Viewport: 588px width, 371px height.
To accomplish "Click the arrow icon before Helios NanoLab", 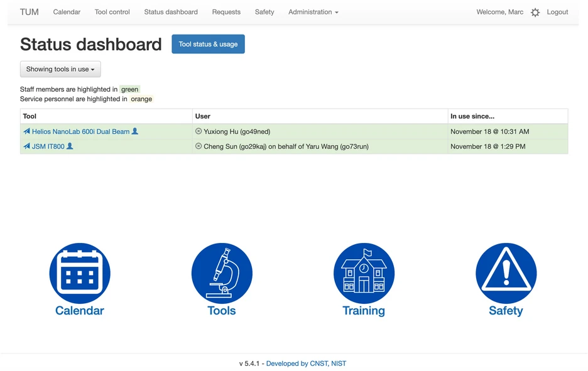I will [x=26, y=132].
